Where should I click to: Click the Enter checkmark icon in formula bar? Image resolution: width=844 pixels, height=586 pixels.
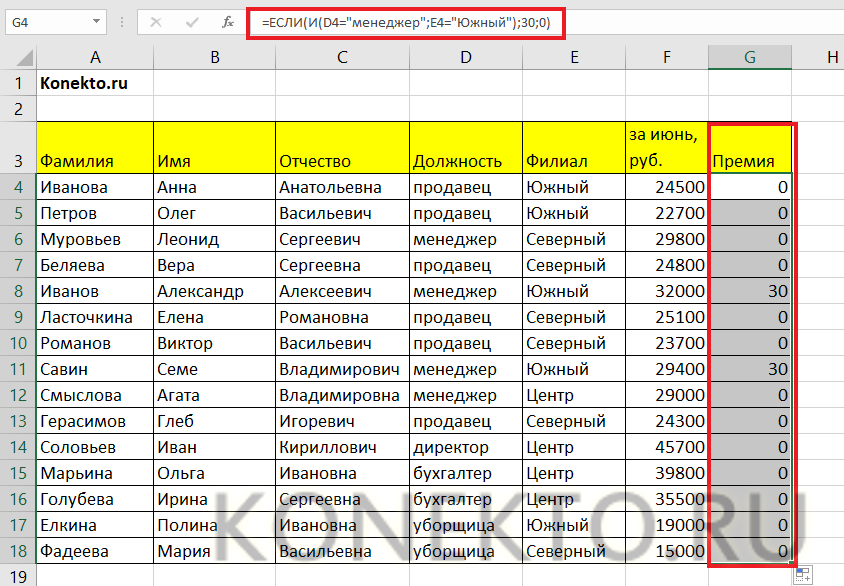190,22
